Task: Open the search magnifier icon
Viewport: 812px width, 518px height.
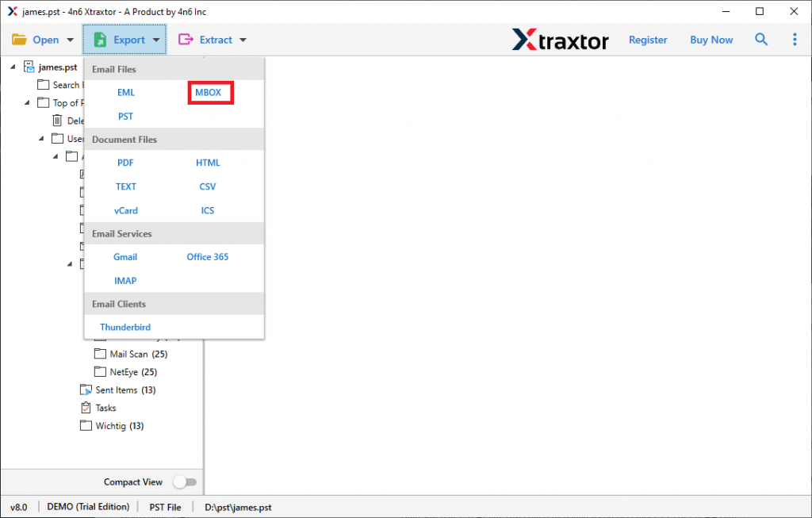Action: pyautogui.click(x=760, y=40)
